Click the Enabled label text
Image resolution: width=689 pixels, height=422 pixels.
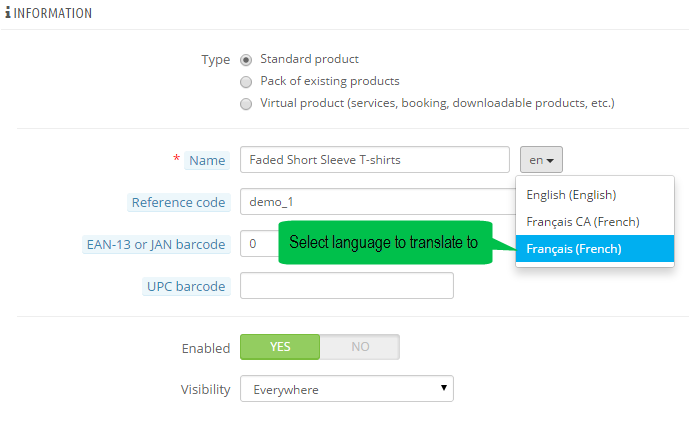[206, 349]
